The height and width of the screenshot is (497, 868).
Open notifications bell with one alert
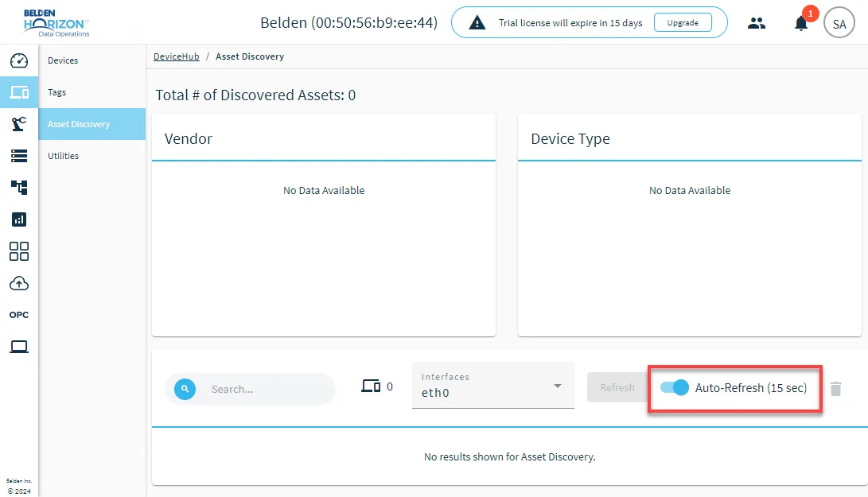coord(801,23)
